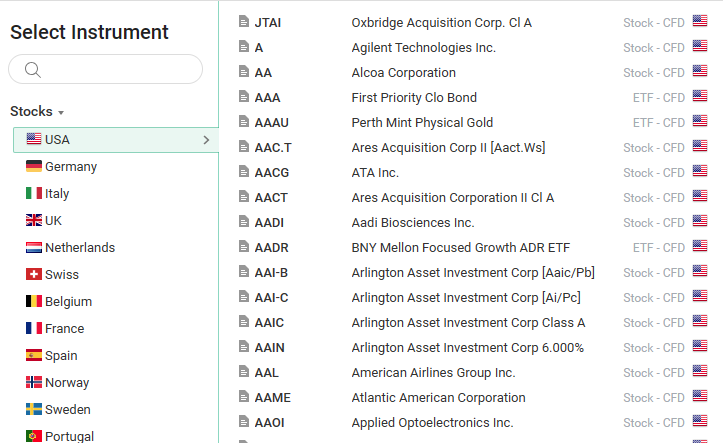Pick Perth Mint Physical Gold ETF

click(422, 122)
